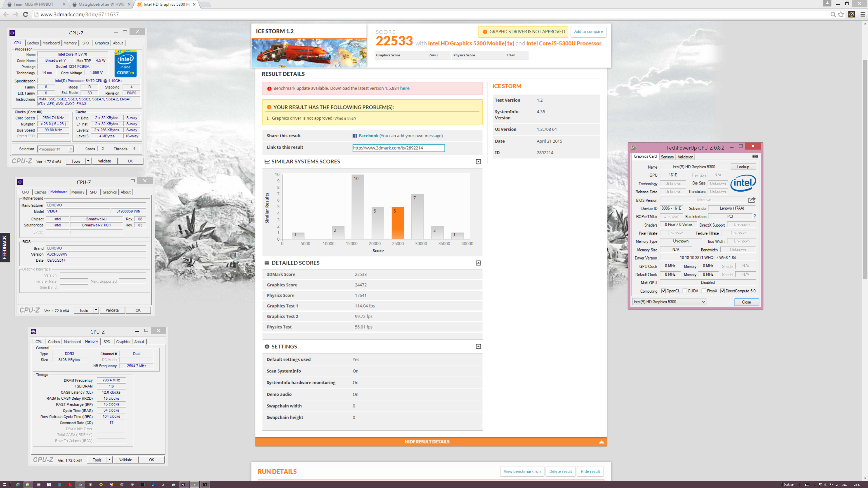Open File Explorer from the taskbar
This screenshot has height=488, width=868.
click(28, 485)
